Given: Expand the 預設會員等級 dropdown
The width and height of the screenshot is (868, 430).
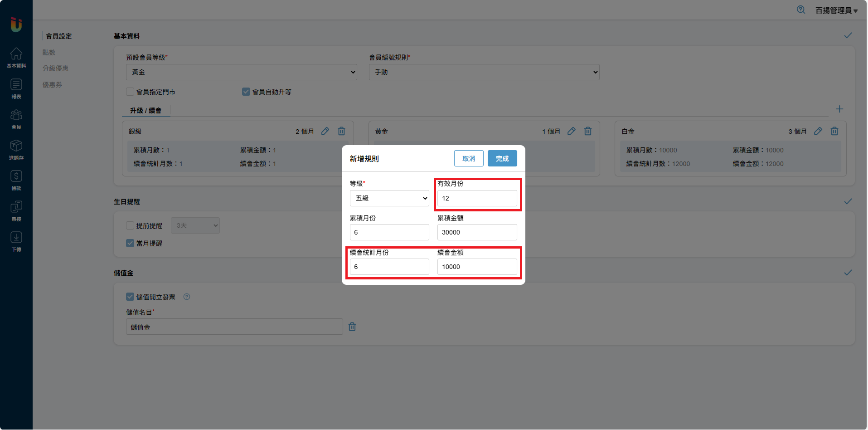Looking at the screenshot, I should click(x=241, y=72).
